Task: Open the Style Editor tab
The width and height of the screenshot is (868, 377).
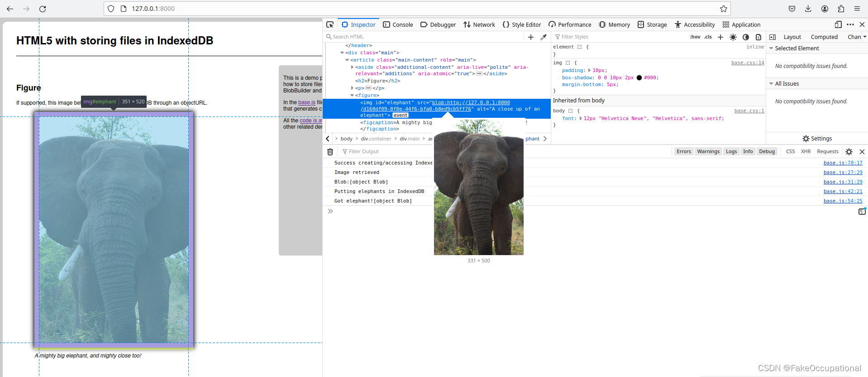Action: (522, 24)
